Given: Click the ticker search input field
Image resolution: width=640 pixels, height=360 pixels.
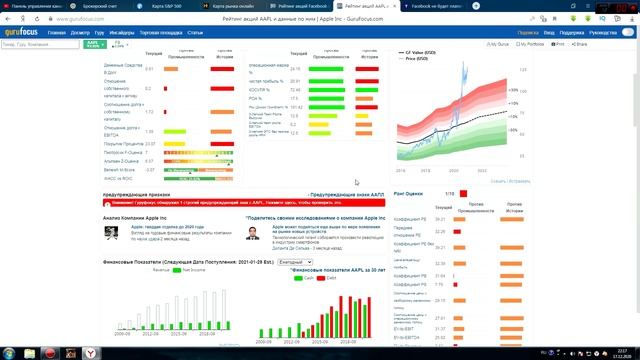Looking at the screenshot, I should (40, 44).
